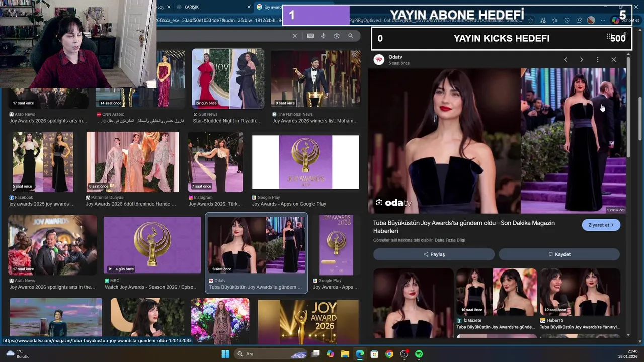This screenshot has width=644, height=362.
Task: Open the Tuba Büyüküstün Joy Awards'ta gündem oldu title
Action: [x=464, y=227]
